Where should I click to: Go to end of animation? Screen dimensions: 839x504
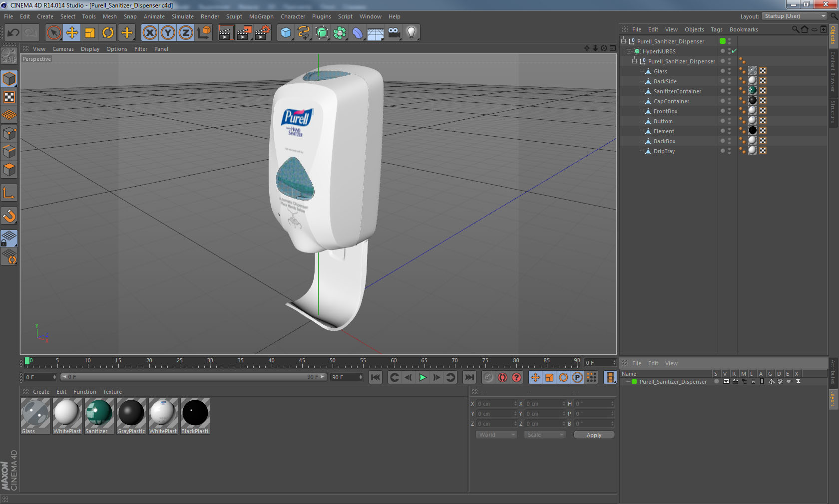469,377
